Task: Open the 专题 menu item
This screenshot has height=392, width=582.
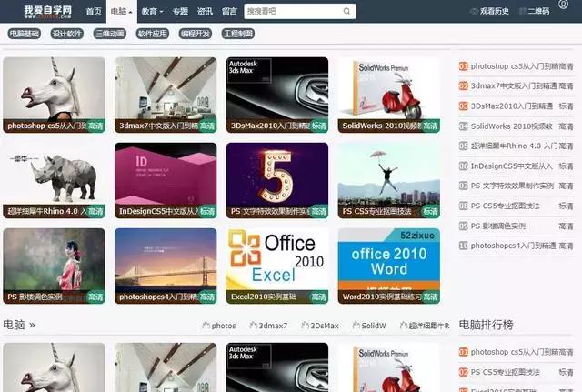Action: coord(180,12)
